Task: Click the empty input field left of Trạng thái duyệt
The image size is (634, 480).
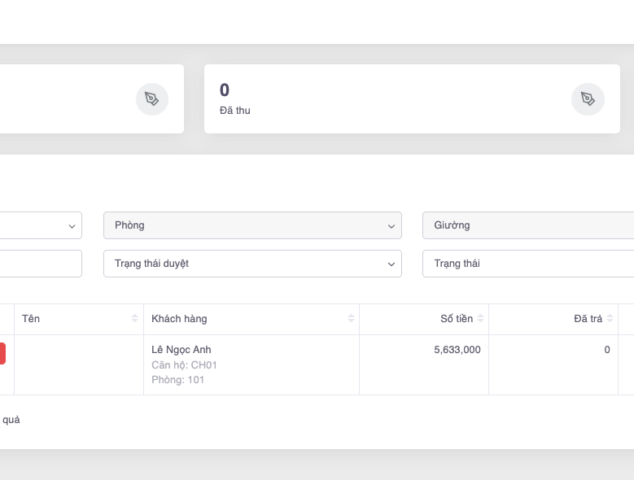Action: coord(40,264)
